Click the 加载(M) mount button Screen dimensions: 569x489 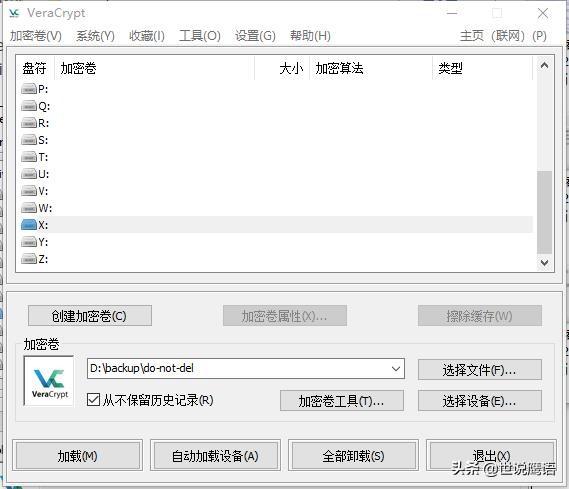pyautogui.click(x=77, y=455)
